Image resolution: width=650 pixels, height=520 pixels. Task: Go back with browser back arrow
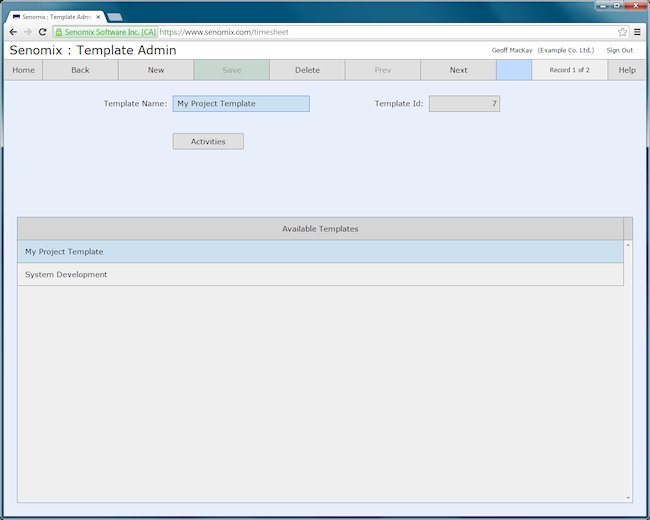coord(13,32)
